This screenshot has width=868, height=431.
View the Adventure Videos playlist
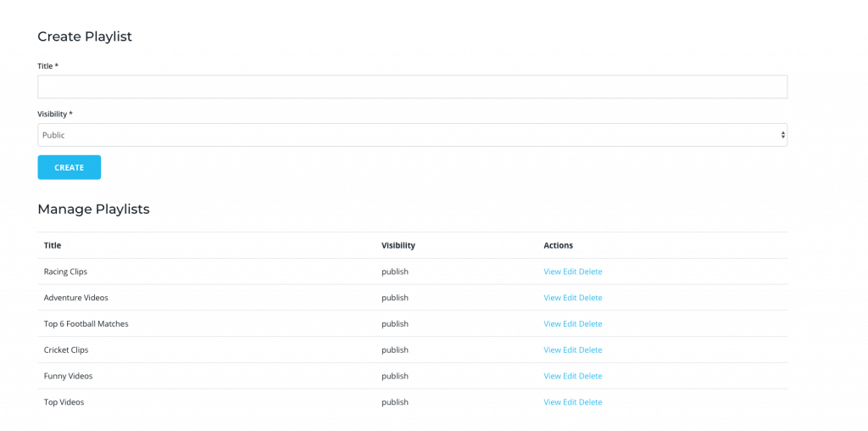(552, 298)
